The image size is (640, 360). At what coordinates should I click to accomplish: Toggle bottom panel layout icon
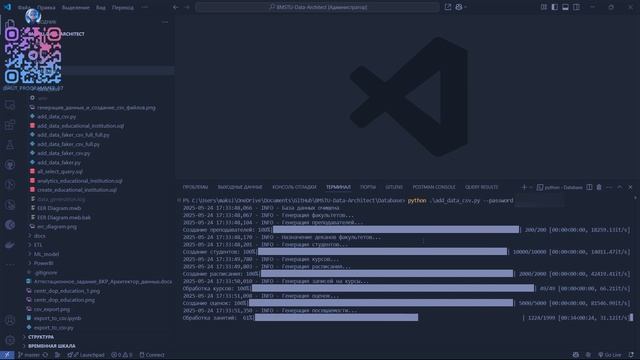point(565,7)
